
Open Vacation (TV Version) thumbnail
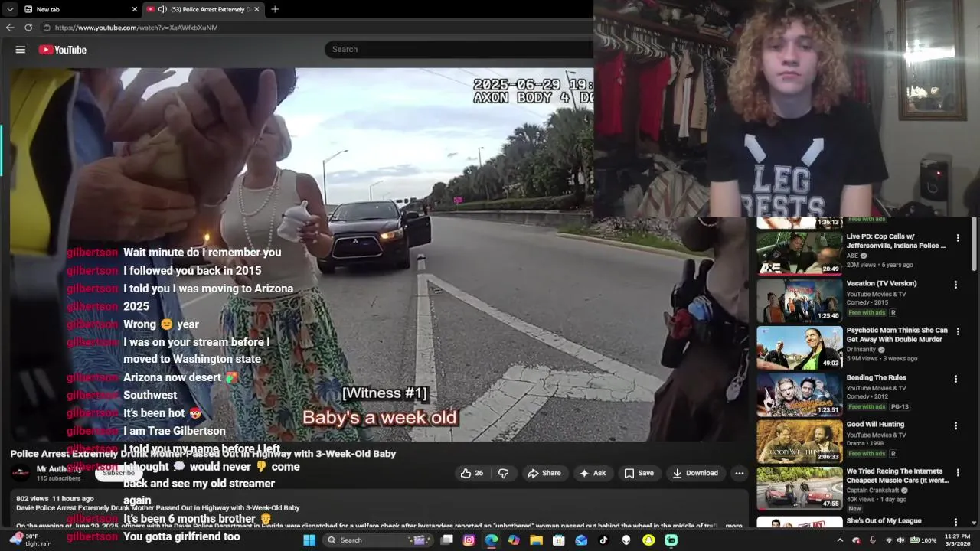click(799, 300)
